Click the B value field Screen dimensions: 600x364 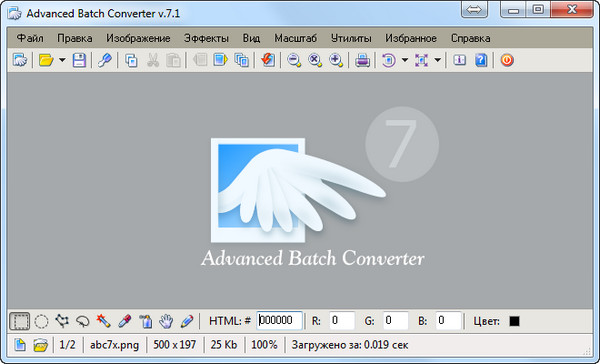tap(448, 320)
